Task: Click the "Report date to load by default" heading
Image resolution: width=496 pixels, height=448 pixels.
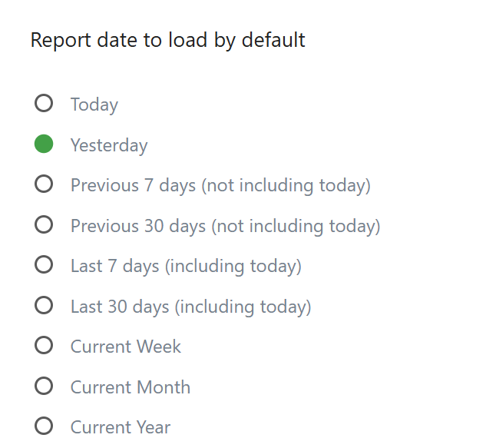Action: tap(167, 40)
